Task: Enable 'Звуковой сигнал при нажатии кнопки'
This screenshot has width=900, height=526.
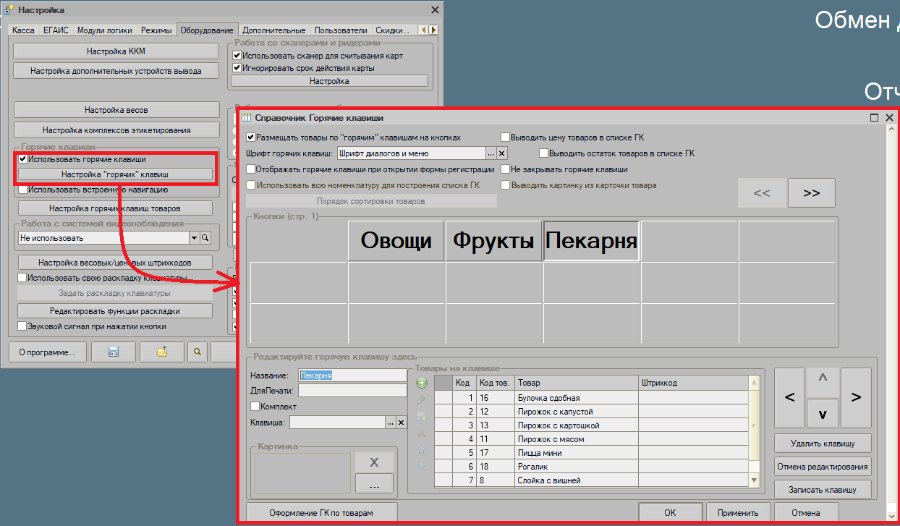Action: (x=22, y=326)
